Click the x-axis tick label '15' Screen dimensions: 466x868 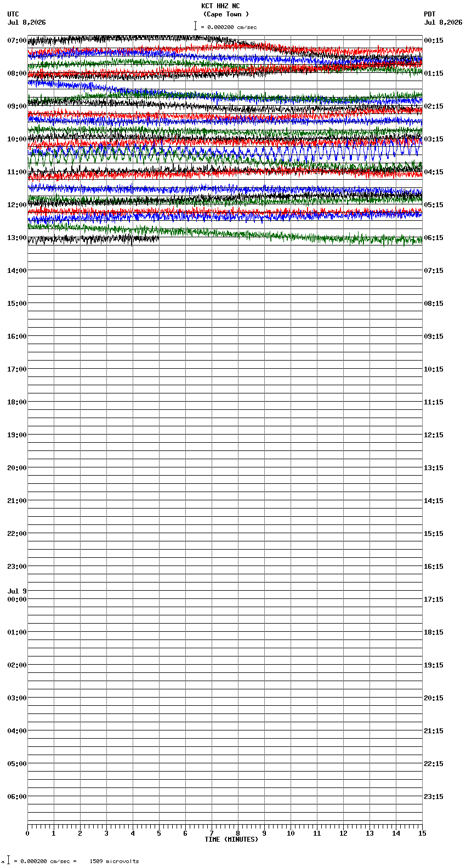coord(422,833)
